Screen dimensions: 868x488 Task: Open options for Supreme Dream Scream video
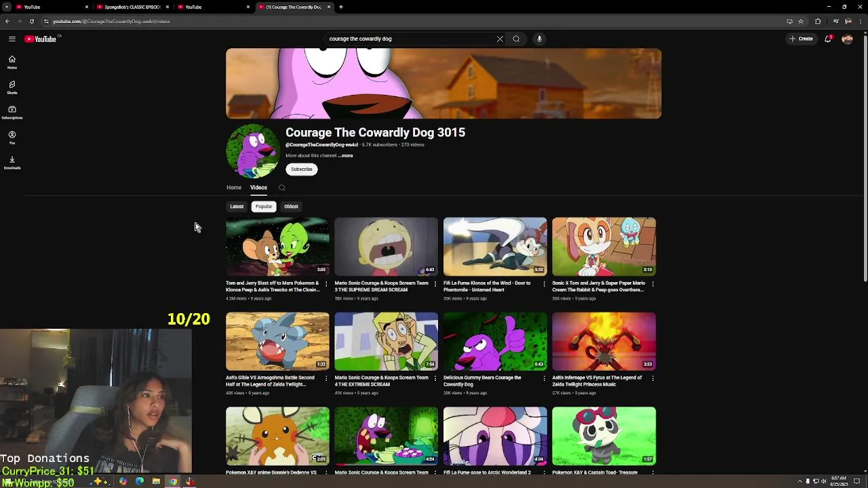click(435, 284)
